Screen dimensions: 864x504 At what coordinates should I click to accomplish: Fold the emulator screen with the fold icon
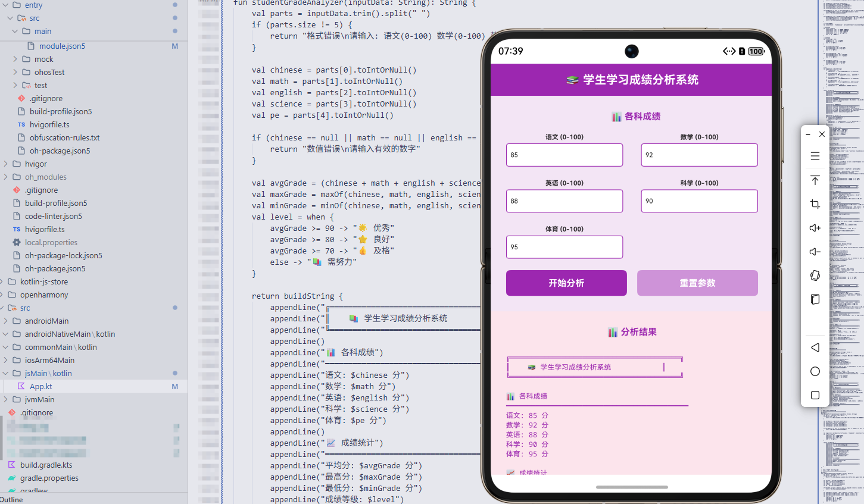click(815, 299)
